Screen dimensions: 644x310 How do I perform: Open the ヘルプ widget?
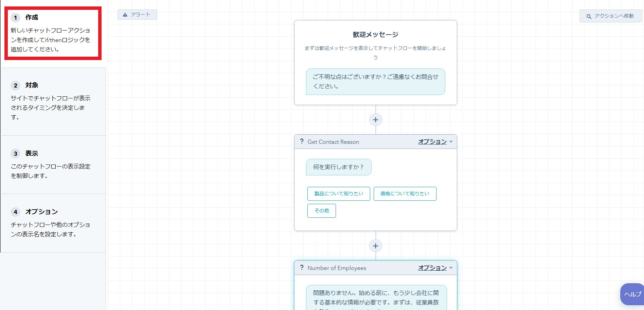click(x=632, y=294)
